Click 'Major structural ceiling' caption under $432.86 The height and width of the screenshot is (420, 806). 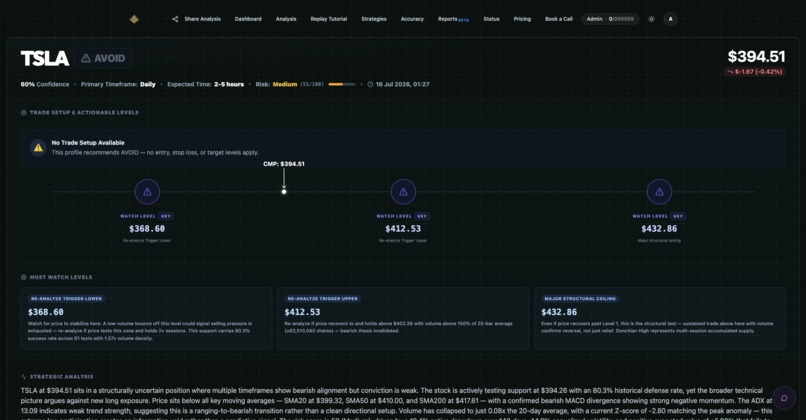[659, 241]
